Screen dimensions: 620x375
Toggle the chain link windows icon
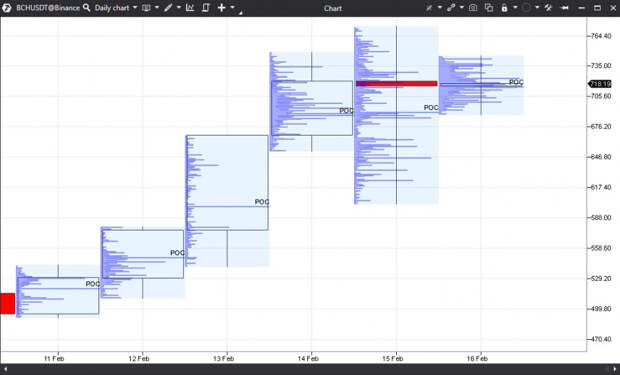451,8
